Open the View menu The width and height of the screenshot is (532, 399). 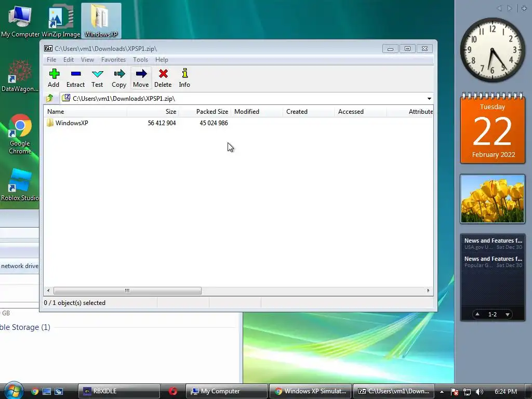(x=87, y=60)
